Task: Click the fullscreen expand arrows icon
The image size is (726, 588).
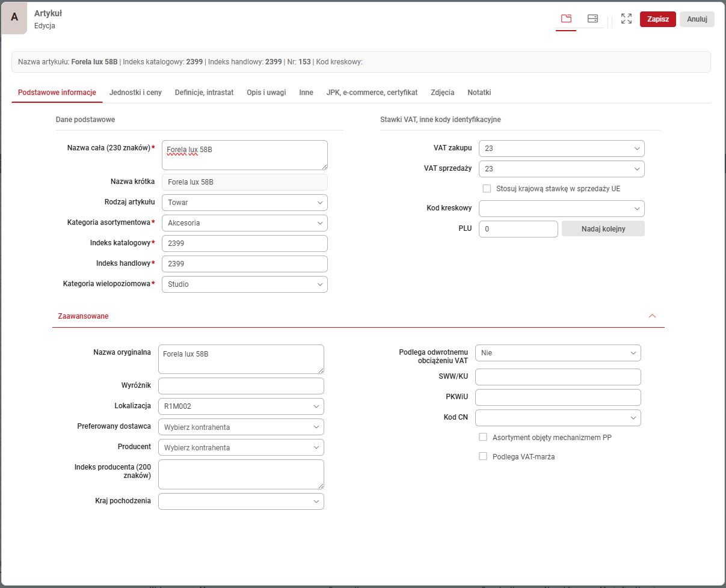Action: pyautogui.click(x=626, y=19)
